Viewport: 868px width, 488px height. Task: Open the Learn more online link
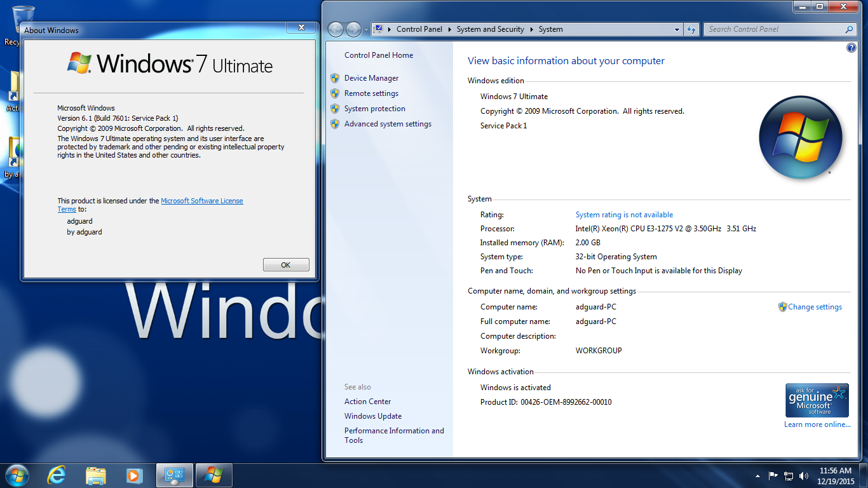point(817,424)
